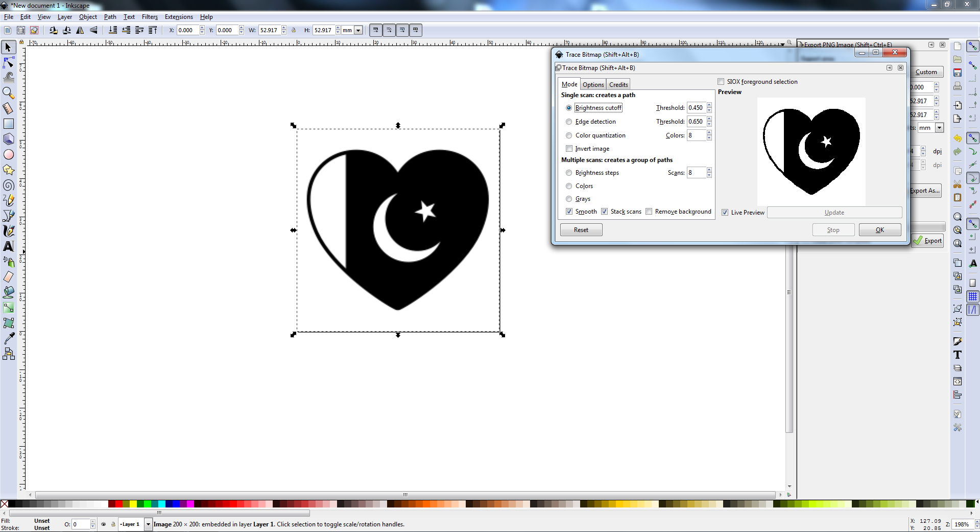Select the Spray tool
Viewport: 980px width, 532px height.
click(9, 262)
